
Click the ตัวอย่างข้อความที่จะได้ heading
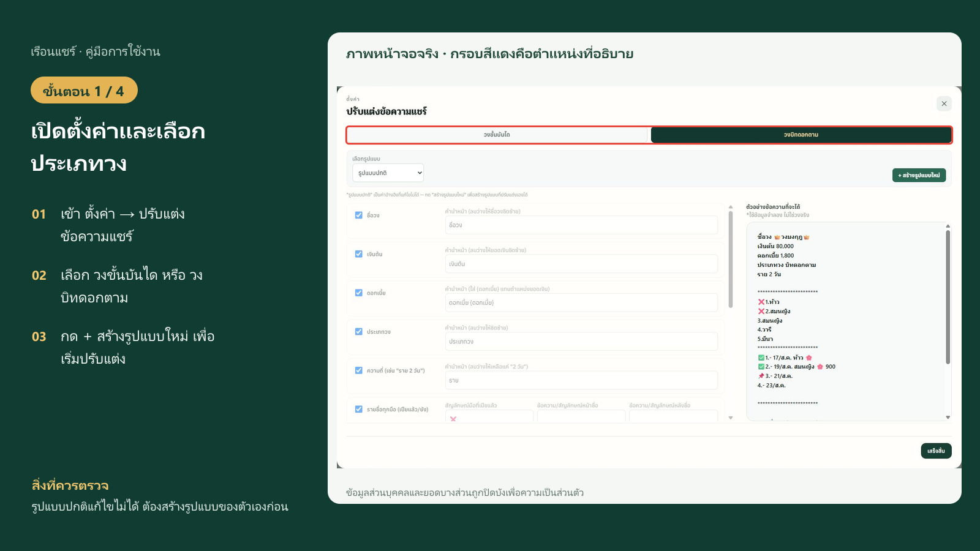click(x=773, y=207)
